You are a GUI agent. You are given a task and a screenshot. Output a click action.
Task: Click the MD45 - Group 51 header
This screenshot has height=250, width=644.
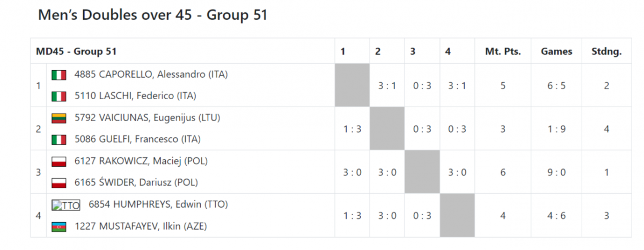[x=76, y=52]
